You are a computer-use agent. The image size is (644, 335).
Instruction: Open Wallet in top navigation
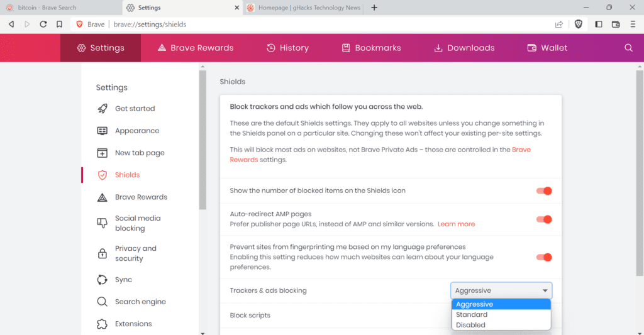click(x=547, y=48)
